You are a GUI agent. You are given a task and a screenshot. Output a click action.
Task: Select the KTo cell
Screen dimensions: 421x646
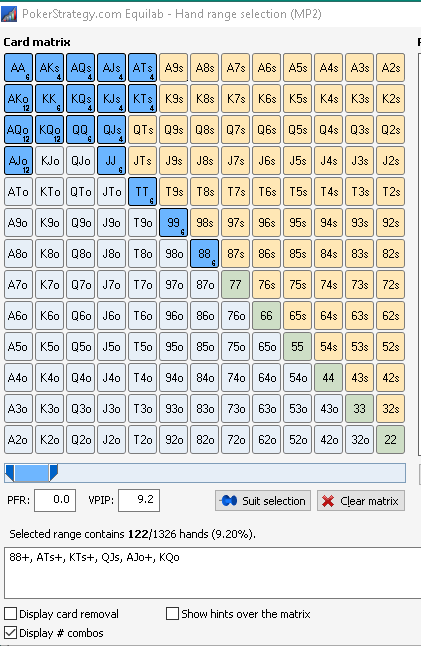(x=49, y=192)
